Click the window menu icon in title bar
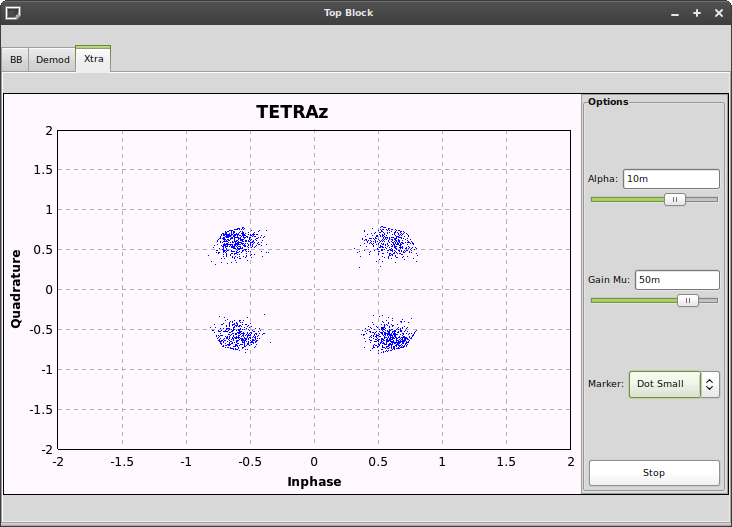The image size is (732, 527). [13, 13]
